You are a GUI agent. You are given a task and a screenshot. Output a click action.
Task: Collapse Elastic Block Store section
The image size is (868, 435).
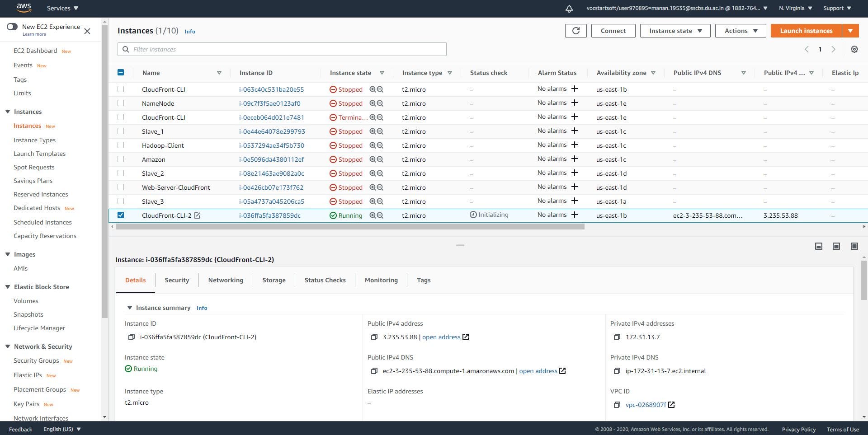[x=8, y=287]
